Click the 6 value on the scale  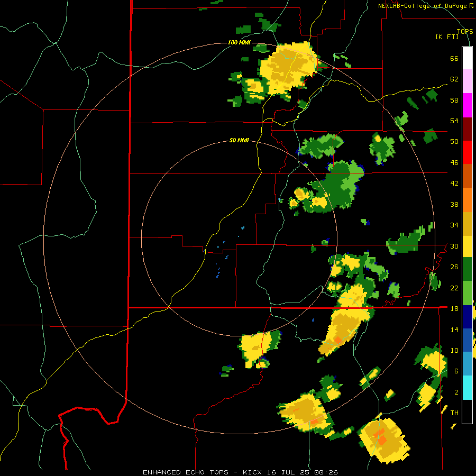(456, 371)
